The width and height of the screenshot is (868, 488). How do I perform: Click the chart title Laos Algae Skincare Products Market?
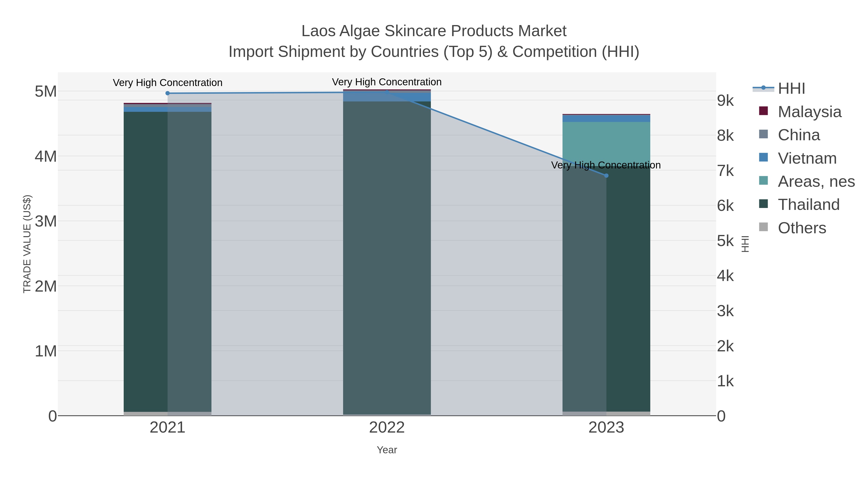click(434, 31)
